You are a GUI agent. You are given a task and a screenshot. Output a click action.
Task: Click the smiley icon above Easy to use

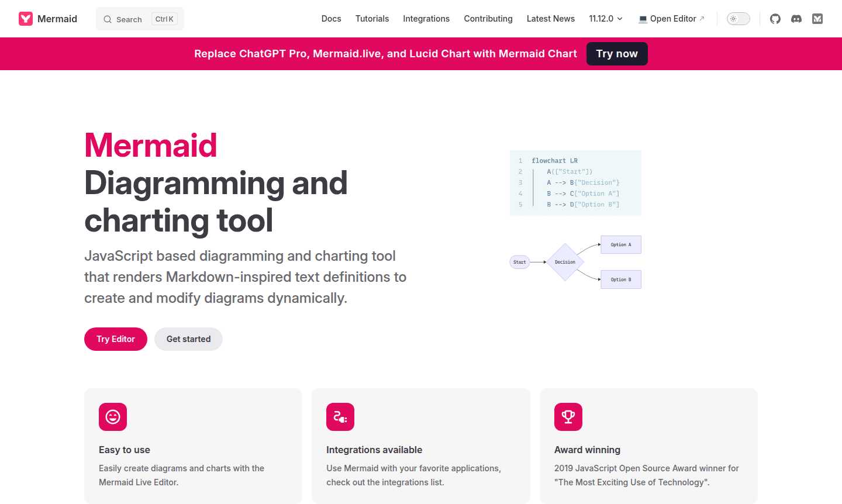[x=113, y=417]
